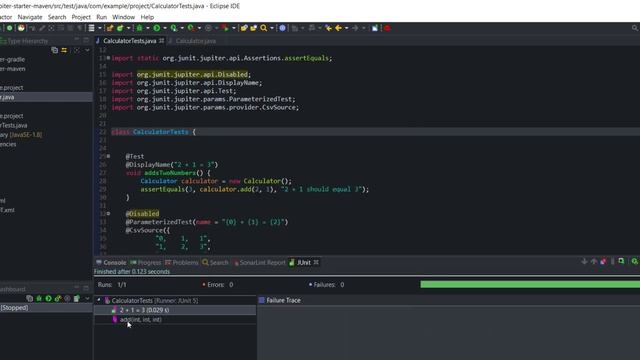The height and width of the screenshot is (360, 640).
Task: Switch to the SonarLint Report tab
Action: [x=260, y=262]
